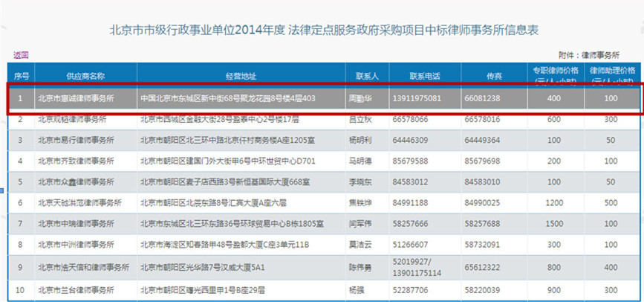Open the 附件：律师事务所 attachment text
The image size is (644, 302).
coord(590,55)
